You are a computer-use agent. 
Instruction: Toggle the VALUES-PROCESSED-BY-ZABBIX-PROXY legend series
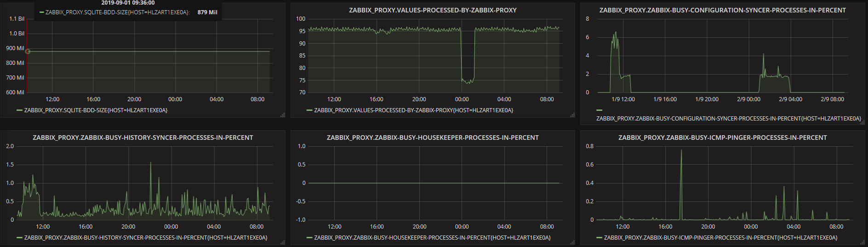click(413, 110)
